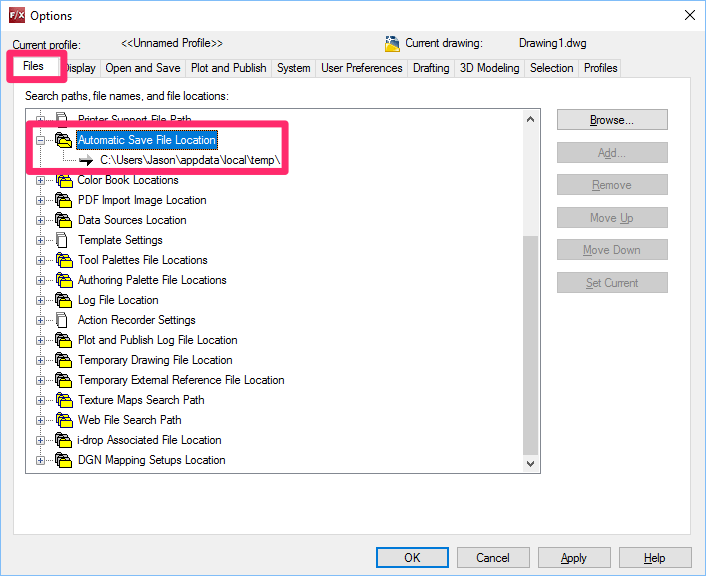The width and height of the screenshot is (706, 576).
Task: Click the i-drop Associated File Location folder icon
Action: tap(63, 440)
